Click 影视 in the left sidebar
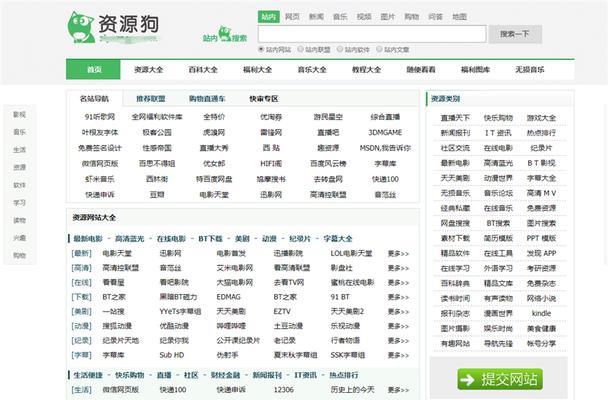The image size is (608, 400). click(x=19, y=115)
